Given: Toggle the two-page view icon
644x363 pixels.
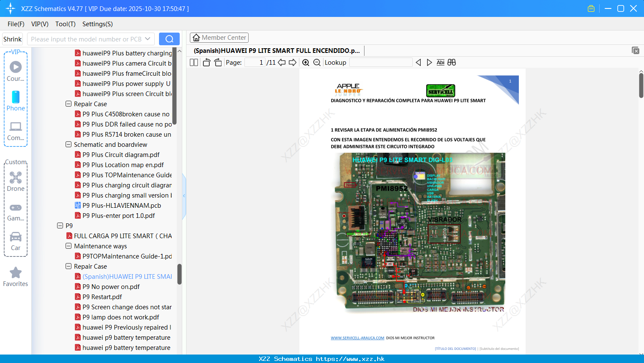Looking at the screenshot, I should pos(194,62).
